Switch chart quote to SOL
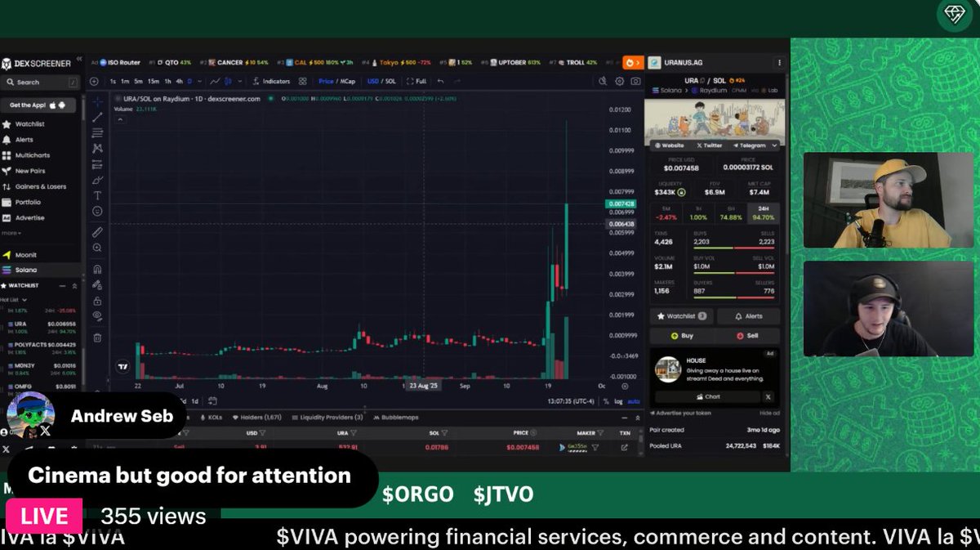Image resolution: width=980 pixels, height=550 pixels. [391, 81]
